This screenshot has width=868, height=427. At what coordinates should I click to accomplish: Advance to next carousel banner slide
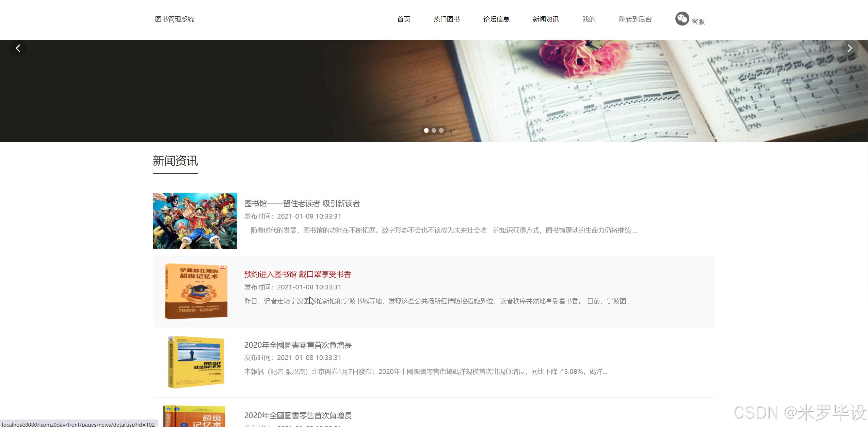pyautogui.click(x=849, y=48)
